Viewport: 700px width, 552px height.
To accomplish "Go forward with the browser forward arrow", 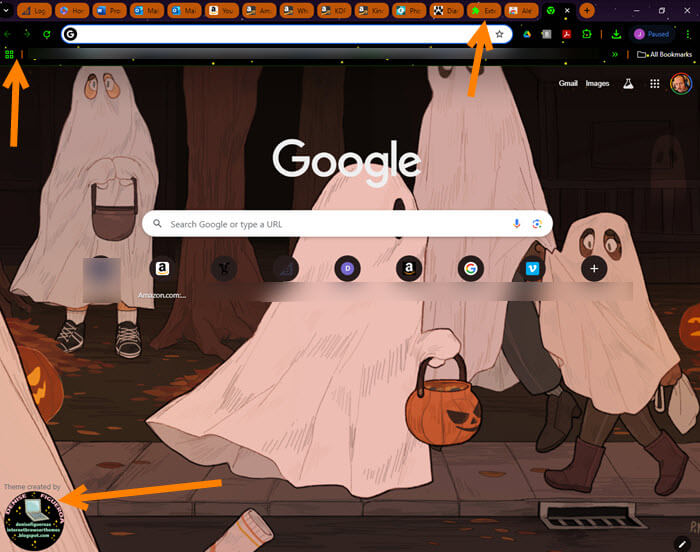I will pyautogui.click(x=27, y=34).
